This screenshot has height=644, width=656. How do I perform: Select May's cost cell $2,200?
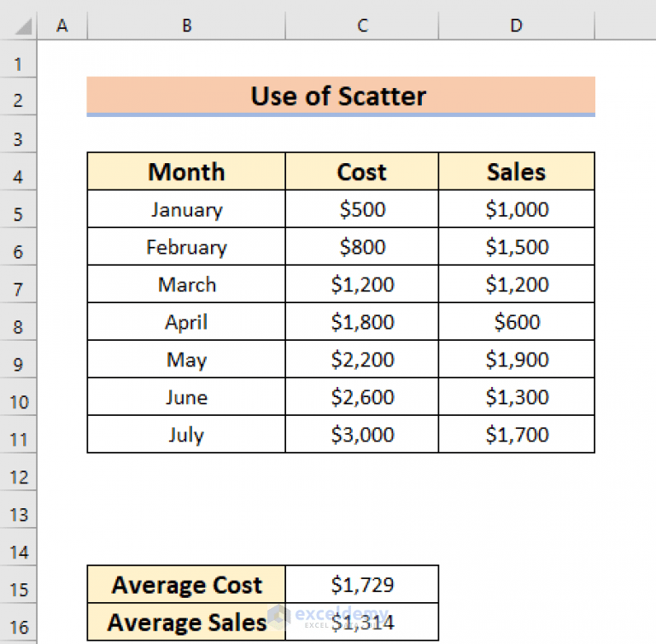point(362,360)
